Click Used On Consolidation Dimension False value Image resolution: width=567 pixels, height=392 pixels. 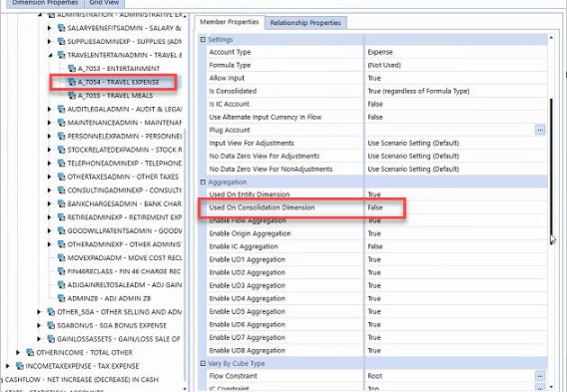tap(375, 207)
